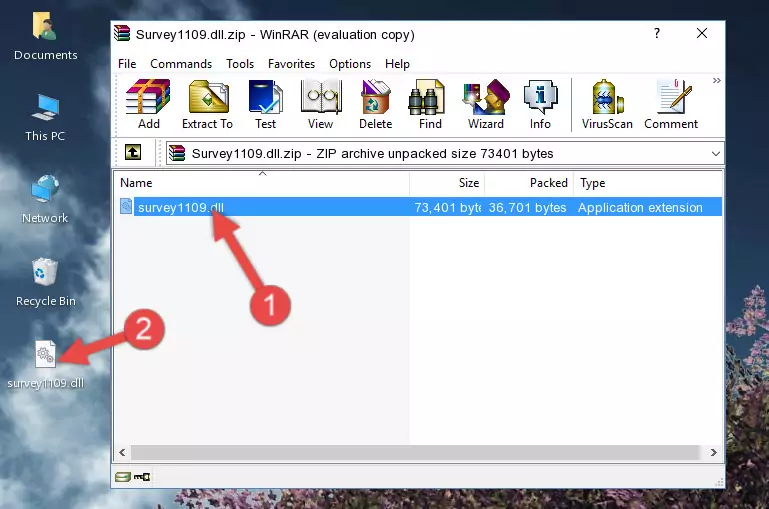Click the horizontal scrollbar right arrow
This screenshot has height=509, width=769.
coord(714,452)
